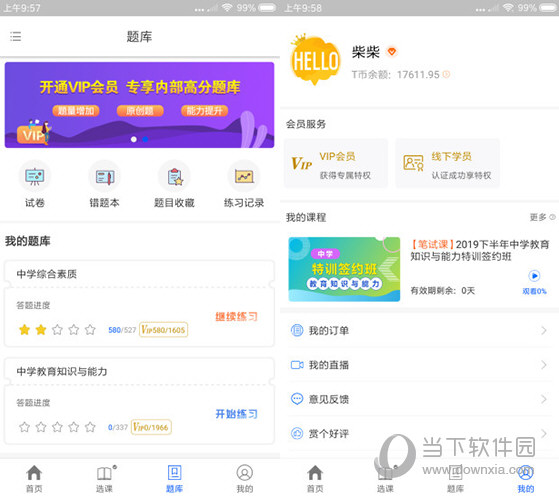Image resolution: width=559 pixels, height=499 pixels.
Task: Select the 题库 tab in left screen
Action: 174,479
